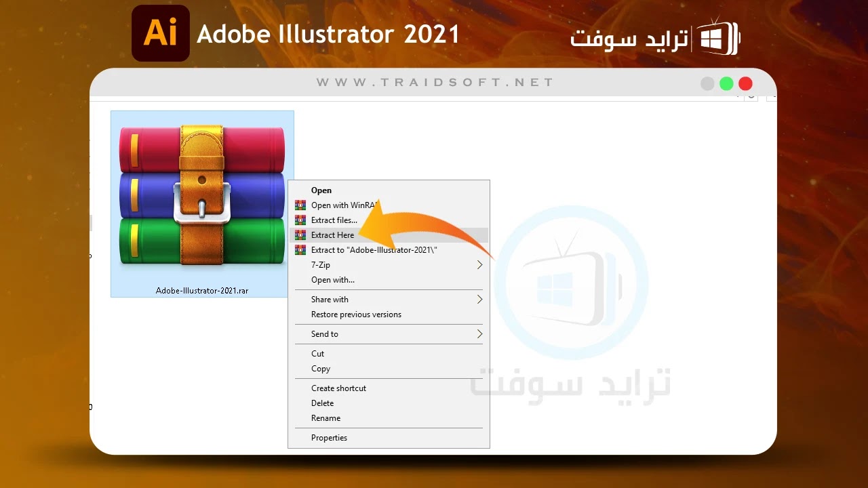Click WinRAR icon beside Open with WinRAR
868x488 pixels.
300,205
